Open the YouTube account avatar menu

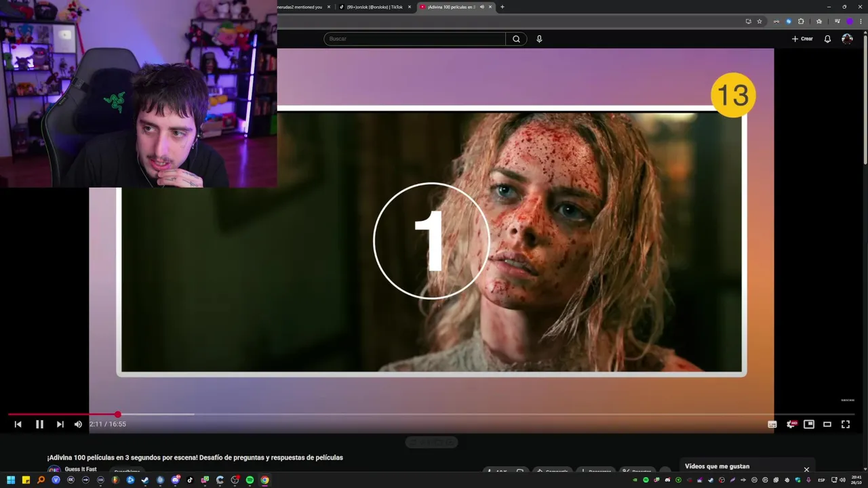click(847, 39)
